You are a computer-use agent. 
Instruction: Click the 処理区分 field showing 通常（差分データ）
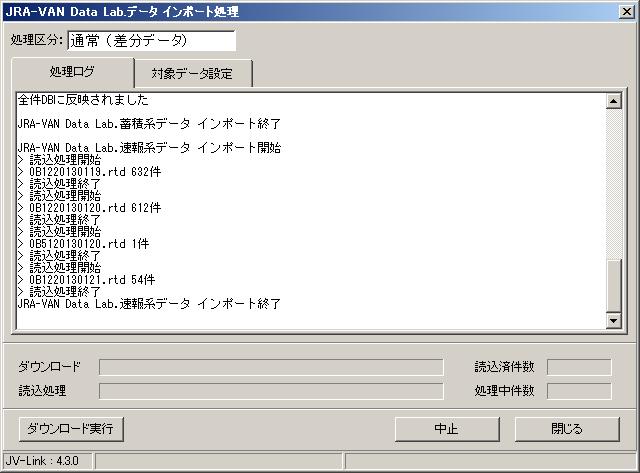click(x=151, y=40)
